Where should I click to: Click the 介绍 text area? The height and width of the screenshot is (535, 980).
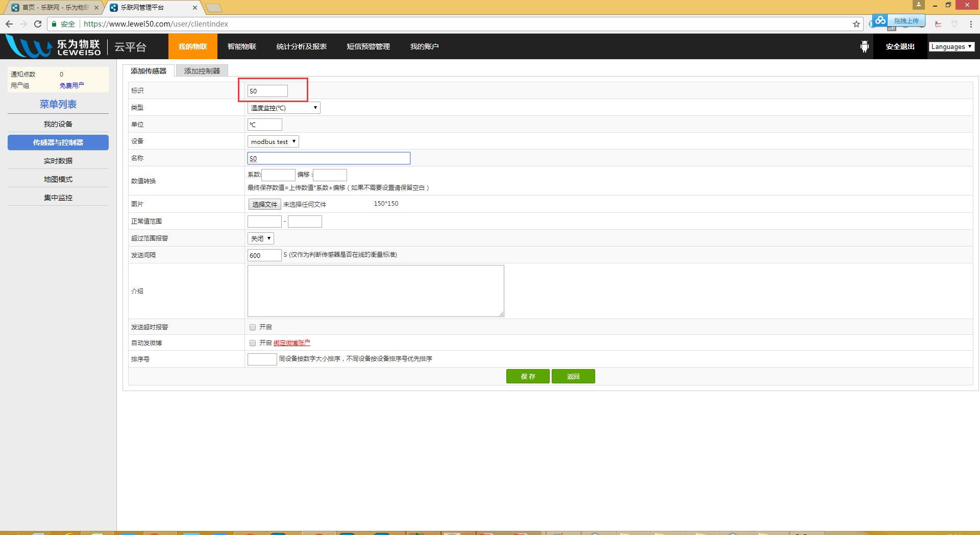pyautogui.click(x=376, y=291)
